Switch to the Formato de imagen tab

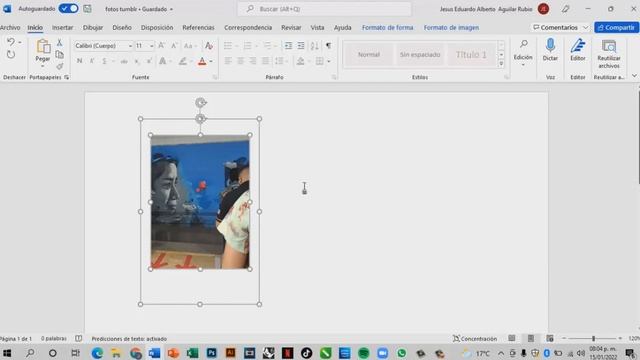point(451,27)
